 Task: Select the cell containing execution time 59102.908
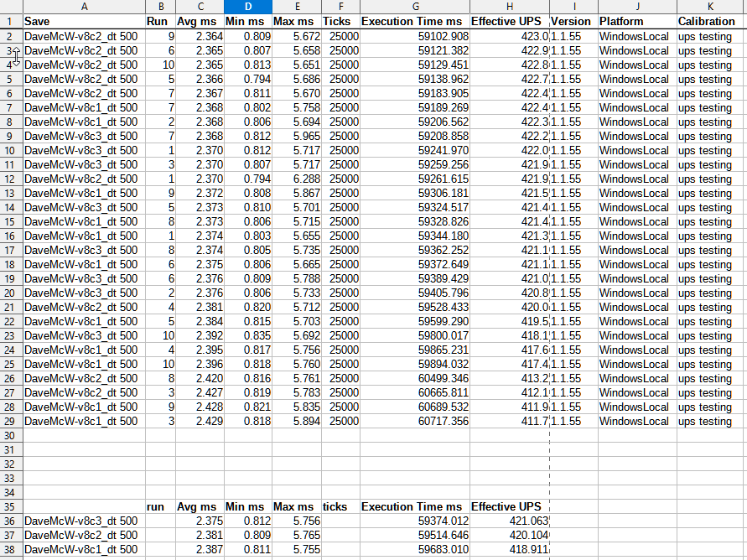tap(415, 36)
